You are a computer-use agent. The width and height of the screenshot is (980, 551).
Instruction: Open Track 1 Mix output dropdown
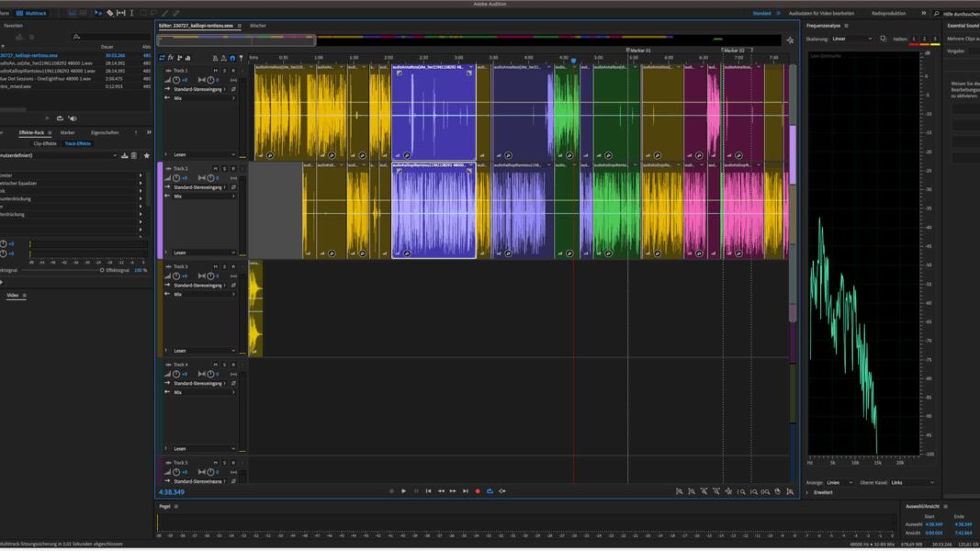[x=204, y=98]
